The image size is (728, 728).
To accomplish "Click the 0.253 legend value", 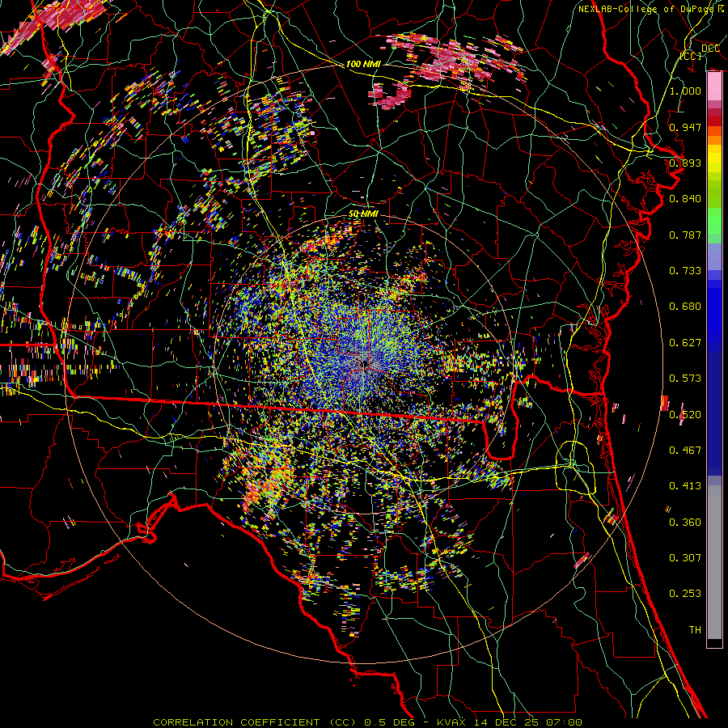I will click(685, 594).
